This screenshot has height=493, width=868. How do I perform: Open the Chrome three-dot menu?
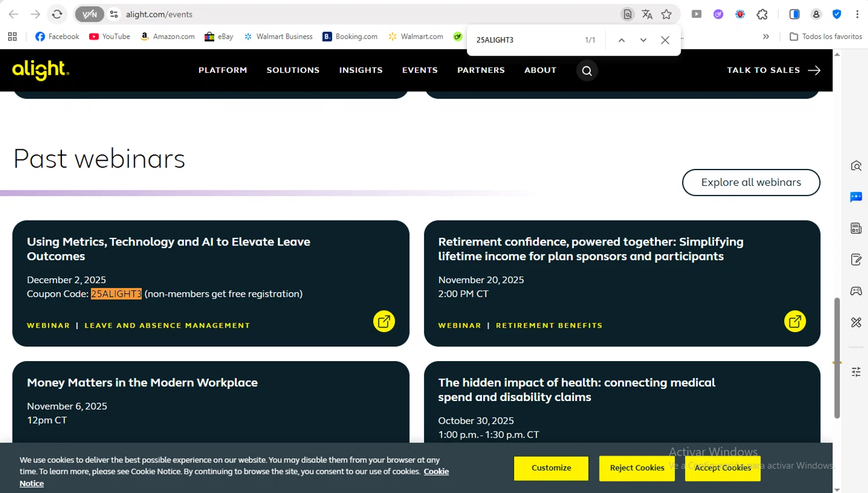point(857,14)
